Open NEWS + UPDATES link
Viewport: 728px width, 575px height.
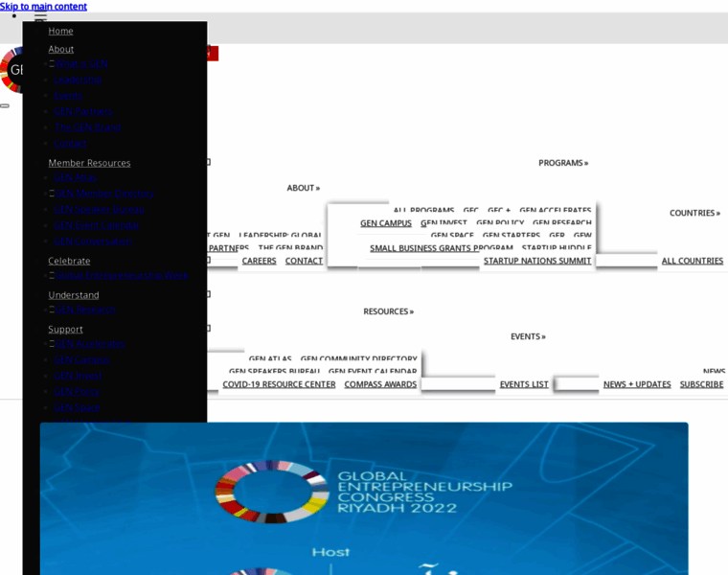637,384
